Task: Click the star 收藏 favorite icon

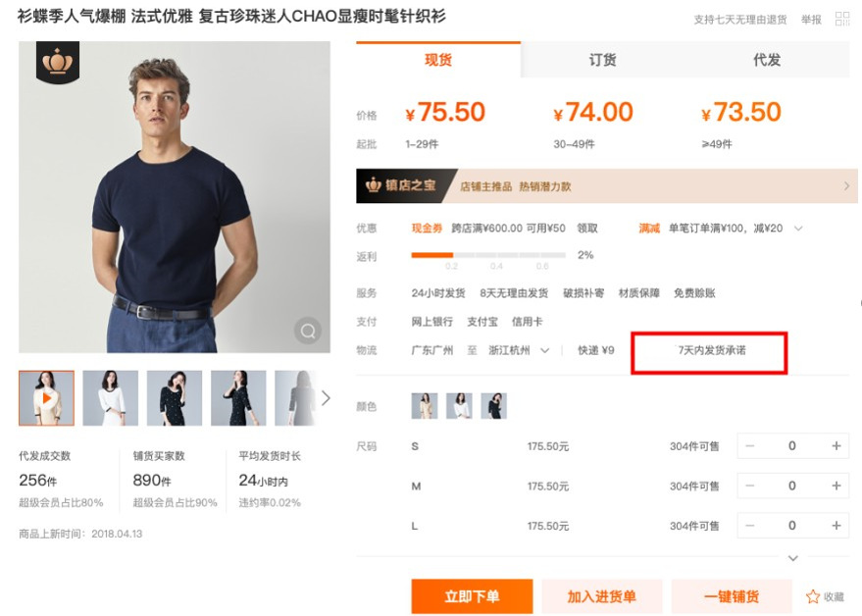Action: point(812,596)
